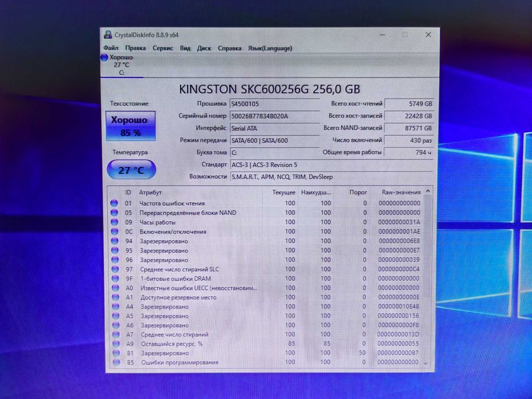This screenshot has width=532, height=399.
Task: Click the Raw-значения column header
Action: click(401, 193)
